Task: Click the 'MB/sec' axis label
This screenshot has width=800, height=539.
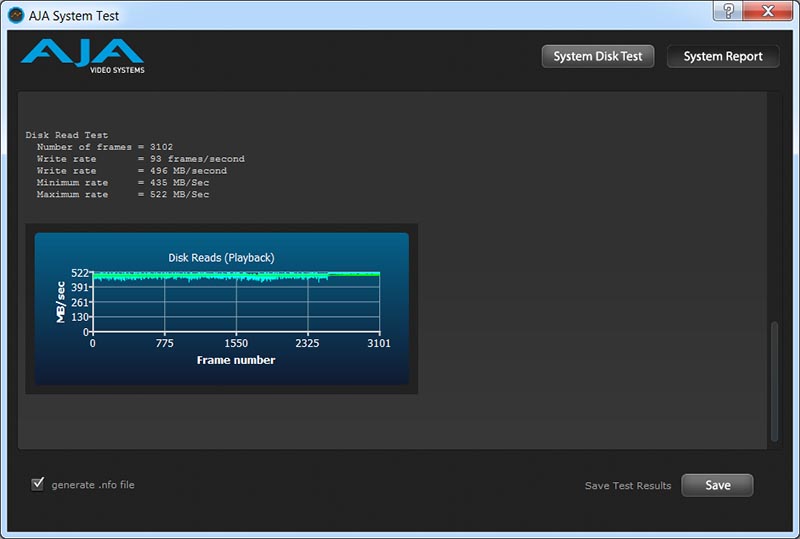Action: tap(60, 302)
